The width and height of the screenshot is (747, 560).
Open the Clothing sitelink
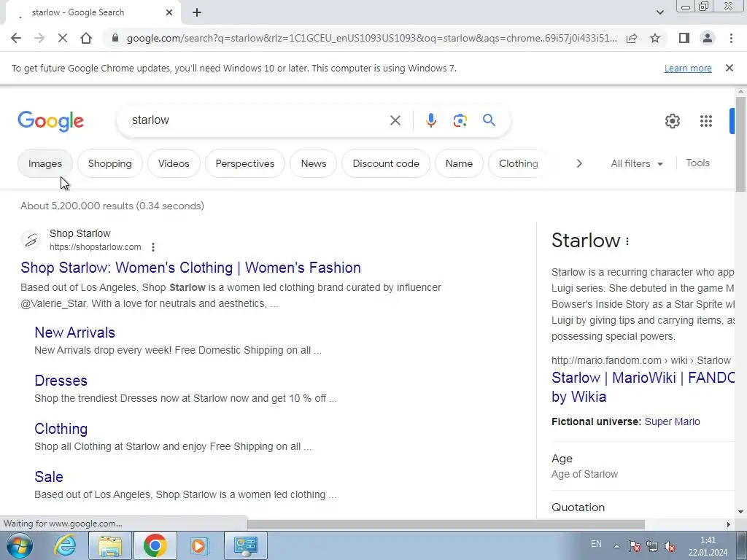point(61,429)
